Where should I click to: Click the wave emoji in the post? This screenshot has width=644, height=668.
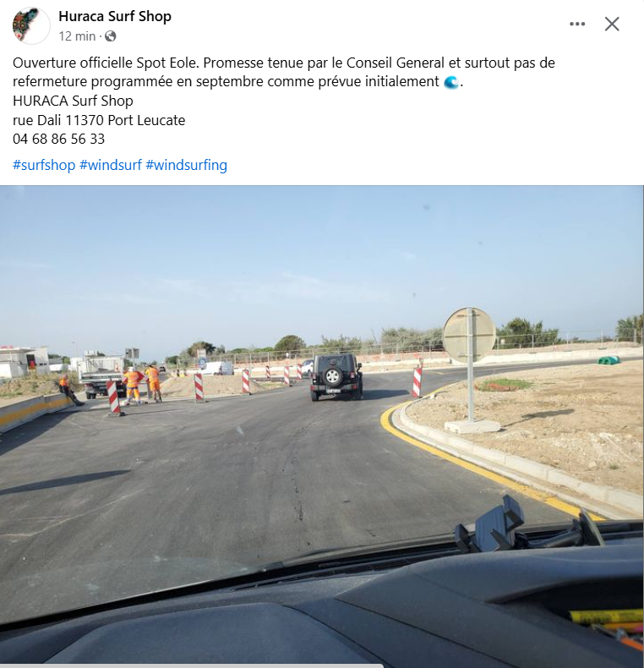click(451, 82)
